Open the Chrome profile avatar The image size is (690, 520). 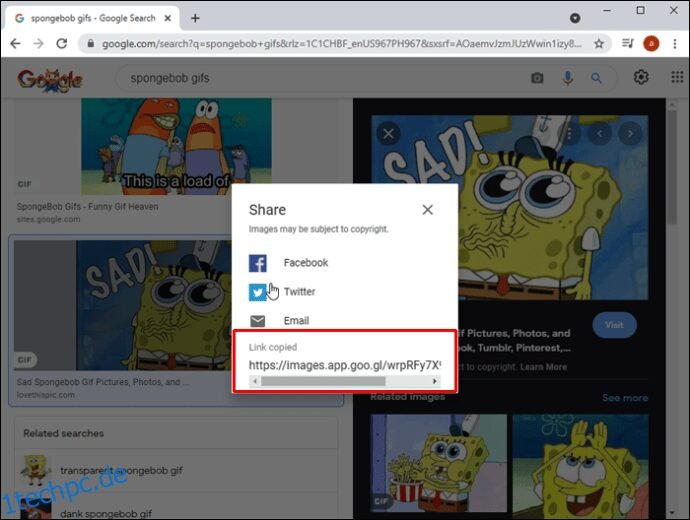tap(651, 43)
